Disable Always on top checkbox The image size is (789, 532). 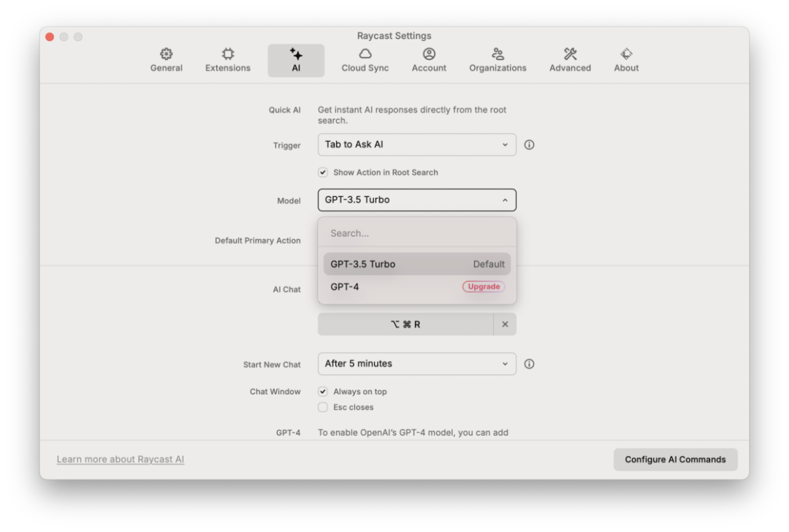click(323, 392)
